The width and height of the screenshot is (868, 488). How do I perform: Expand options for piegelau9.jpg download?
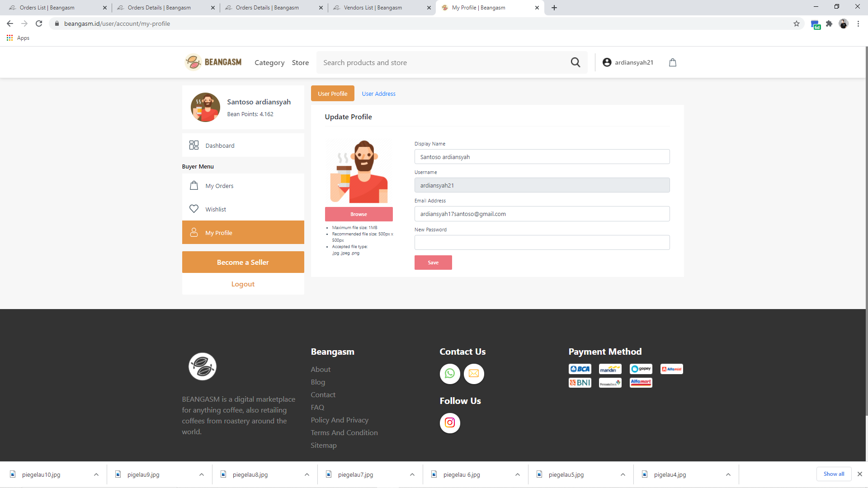click(x=202, y=474)
